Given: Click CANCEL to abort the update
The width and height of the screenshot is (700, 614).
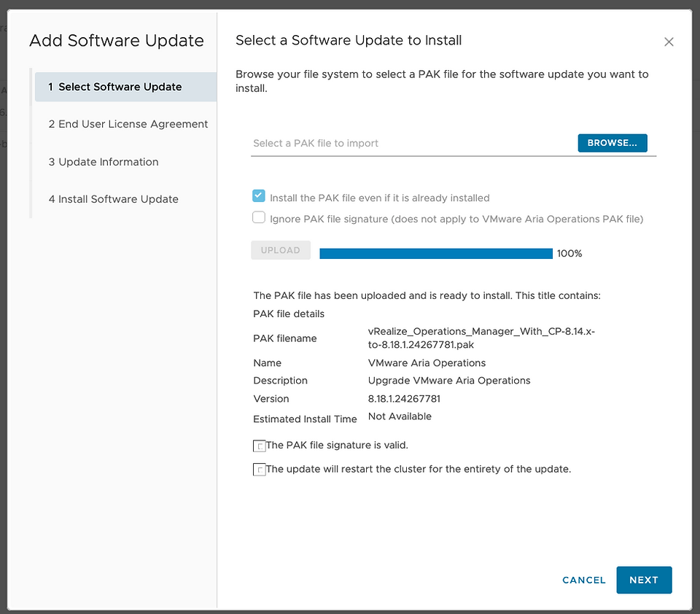Looking at the screenshot, I should [x=583, y=580].
